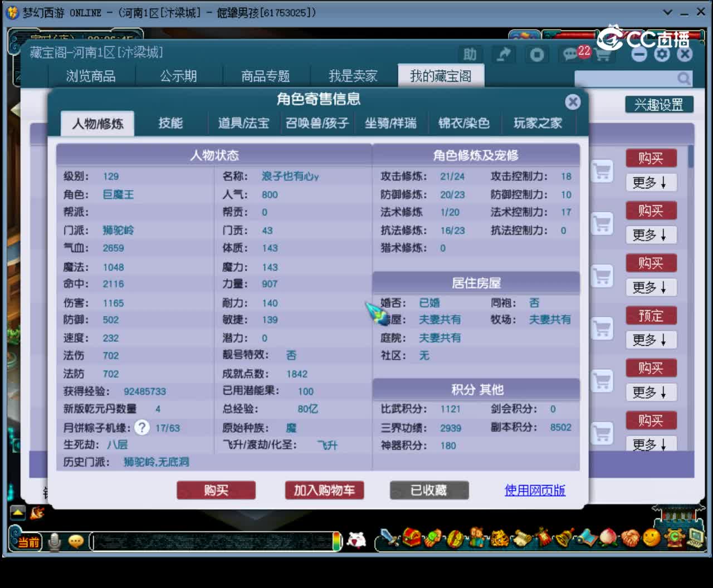Viewport: 713px width, 588px height.
Task: Click the listing scrollbar thumb
Action: (x=691, y=157)
